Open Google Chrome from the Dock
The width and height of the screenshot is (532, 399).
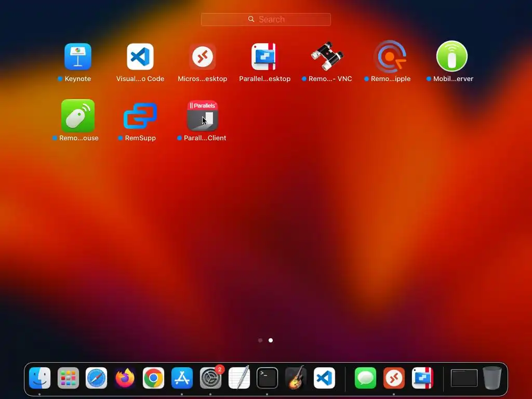pyautogui.click(x=153, y=378)
